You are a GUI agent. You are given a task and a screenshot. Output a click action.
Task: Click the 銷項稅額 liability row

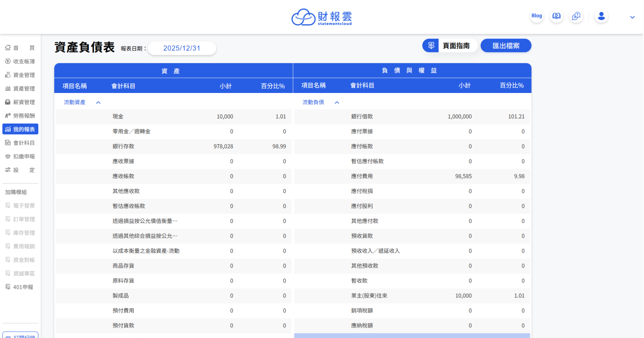tap(412, 311)
